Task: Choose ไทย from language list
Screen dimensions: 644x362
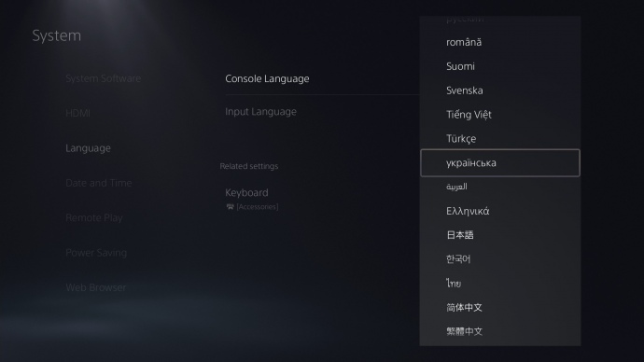Action: (500, 284)
